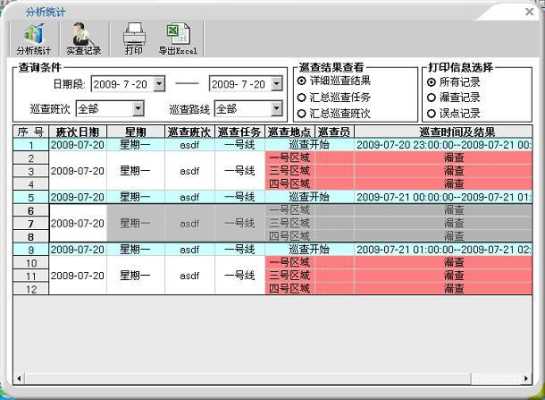Click time range starting 2009-07-21 00:00:00
Image resolution: width=545 pixels, height=400 pixels.
[444, 197]
